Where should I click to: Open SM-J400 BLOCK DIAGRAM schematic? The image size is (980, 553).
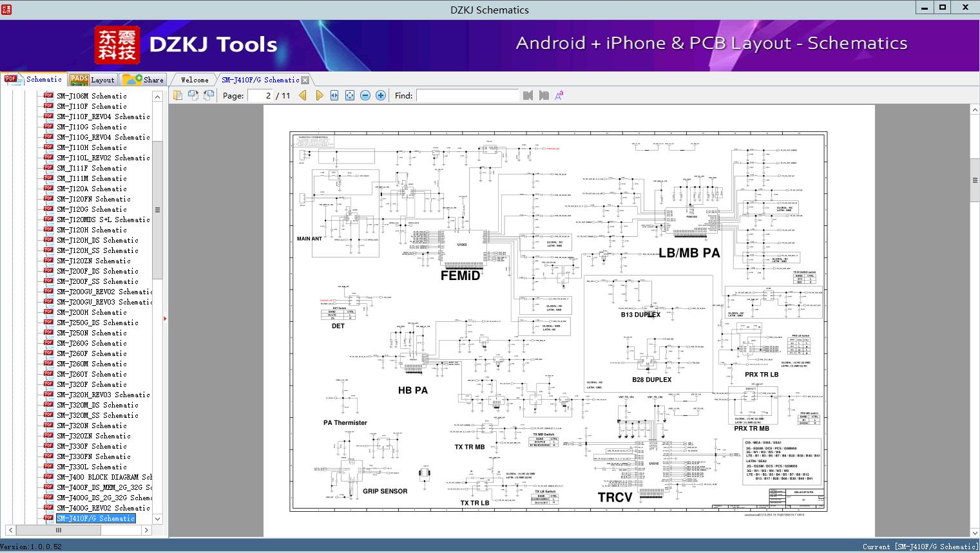pos(104,477)
